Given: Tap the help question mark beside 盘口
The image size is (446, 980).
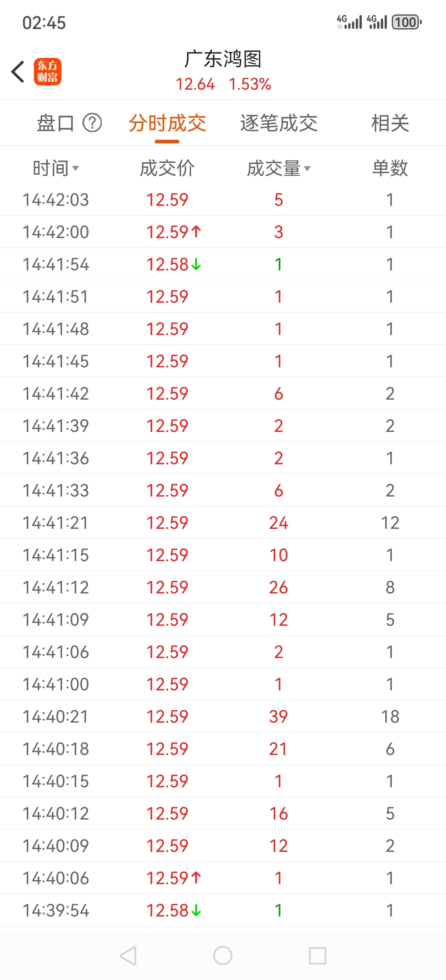Looking at the screenshot, I should pyautogui.click(x=92, y=123).
